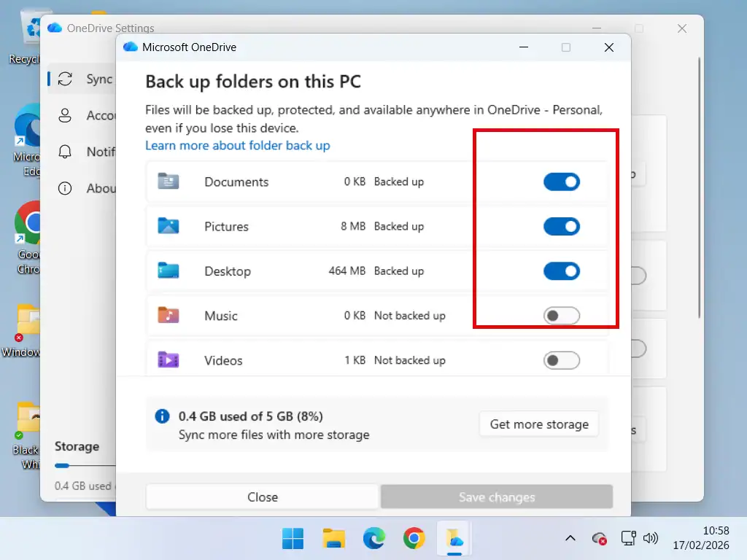Image resolution: width=747 pixels, height=560 pixels.
Task: Switch to the Account section in OneDrive settings
Action: click(x=65, y=115)
